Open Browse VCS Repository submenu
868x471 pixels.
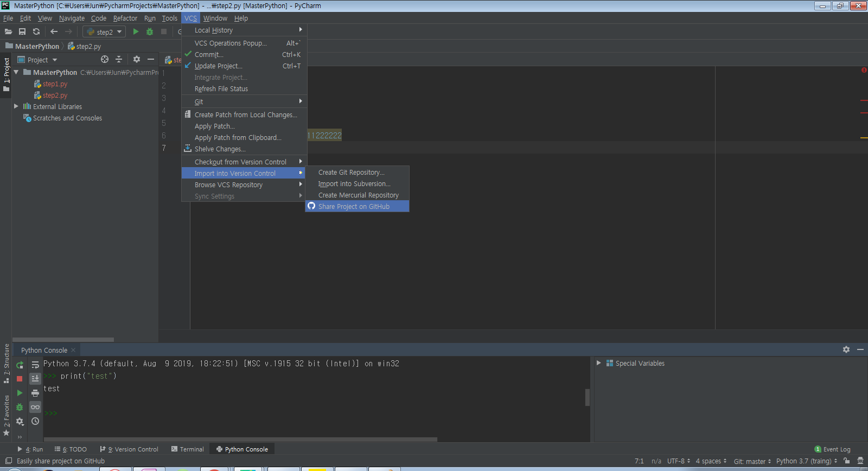[244, 184]
